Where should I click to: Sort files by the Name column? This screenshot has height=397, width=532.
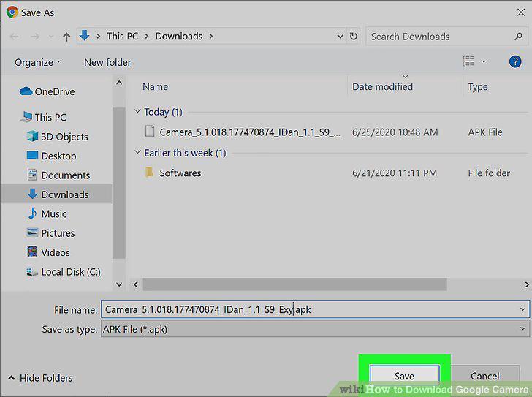155,87
